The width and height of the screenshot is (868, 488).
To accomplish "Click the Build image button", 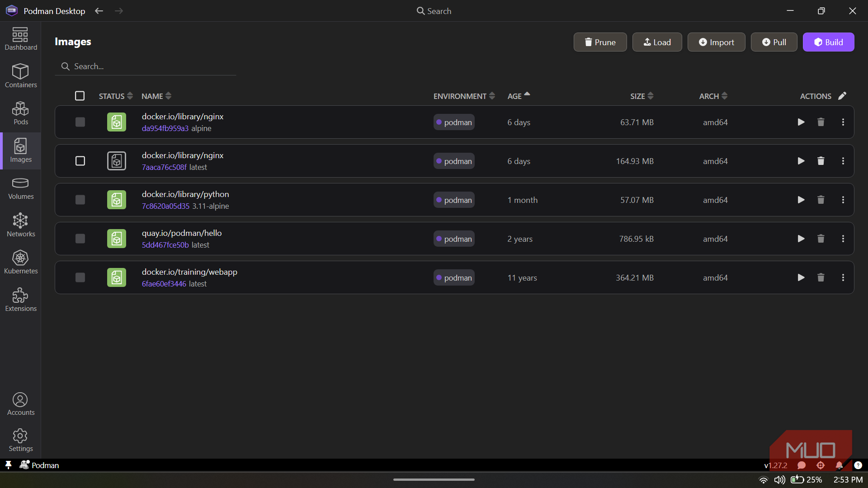I will pyautogui.click(x=828, y=42).
